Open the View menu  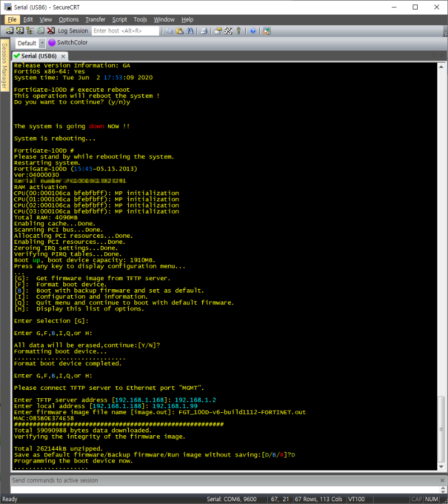click(x=46, y=20)
